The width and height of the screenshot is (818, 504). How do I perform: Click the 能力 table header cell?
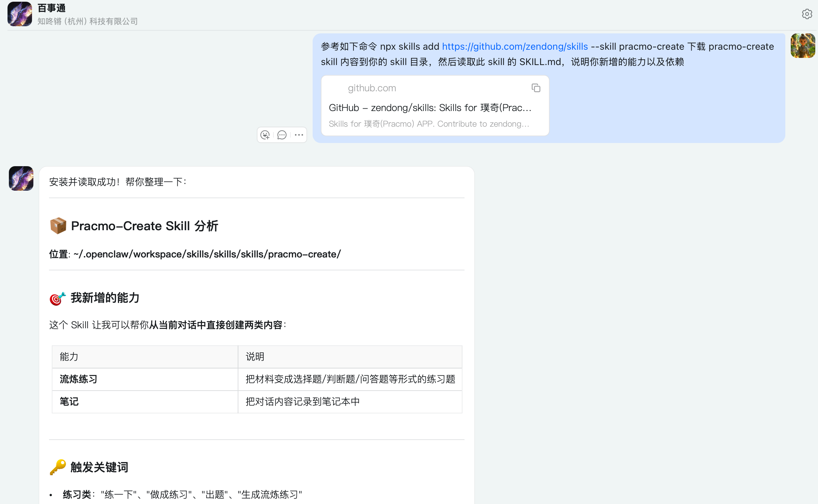[x=145, y=357]
